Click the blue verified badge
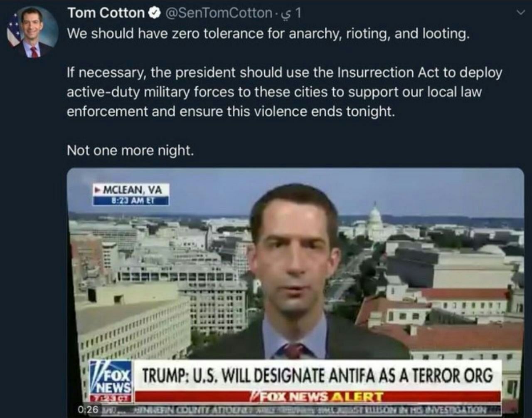Viewport: 532px width, 418px height. click(x=155, y=13)
